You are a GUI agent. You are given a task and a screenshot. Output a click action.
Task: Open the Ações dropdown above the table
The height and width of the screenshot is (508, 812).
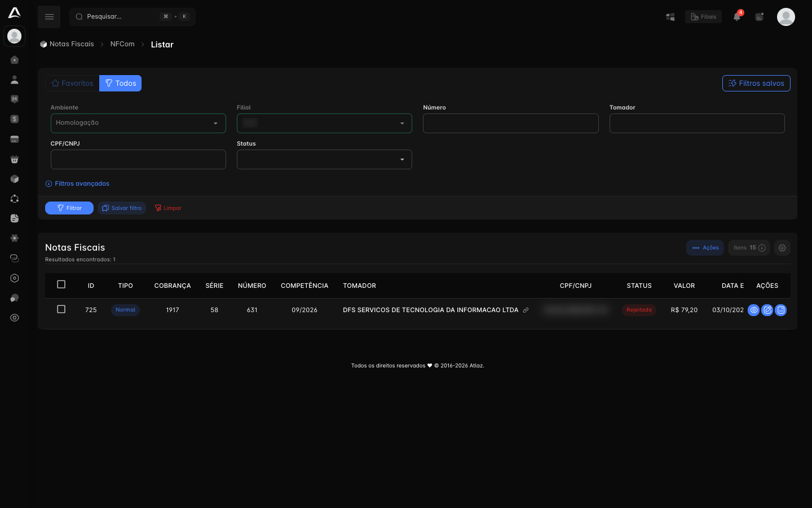(705, 248)
